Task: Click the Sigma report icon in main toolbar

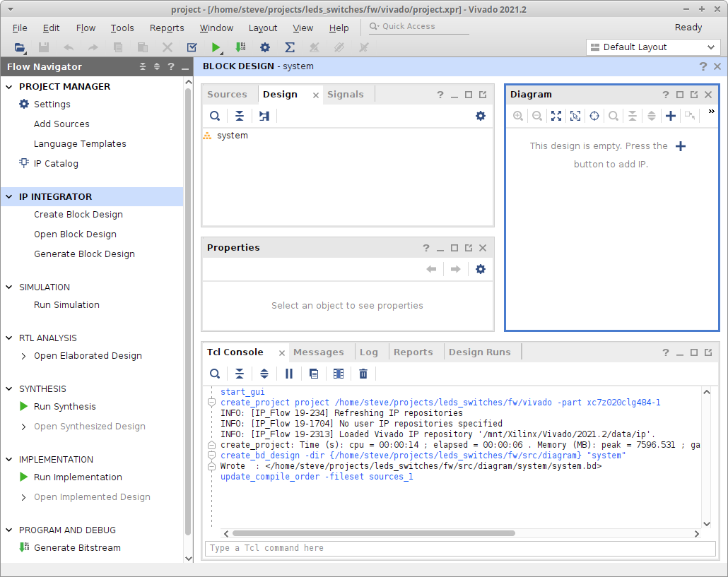Action: (289, 47)
